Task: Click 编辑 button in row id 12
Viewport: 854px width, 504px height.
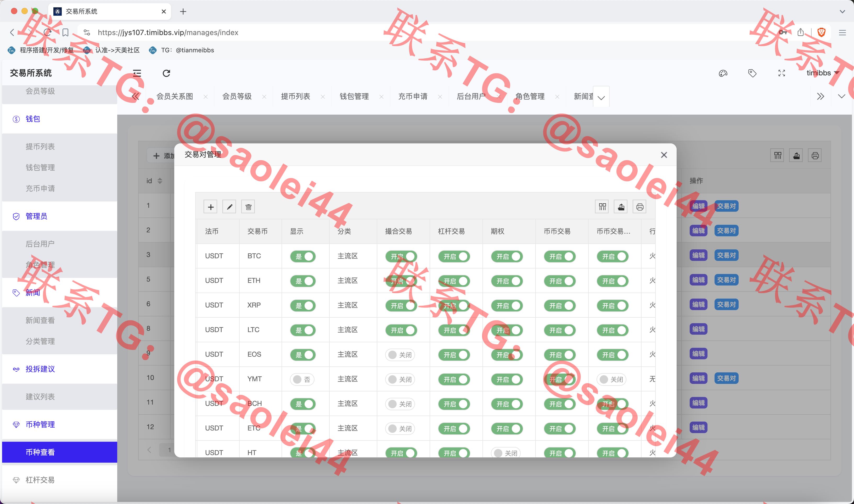Action: tap(699, 428)
